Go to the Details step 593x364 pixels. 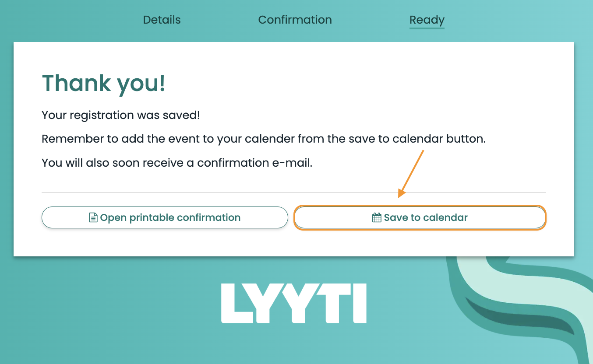[162, 20]
